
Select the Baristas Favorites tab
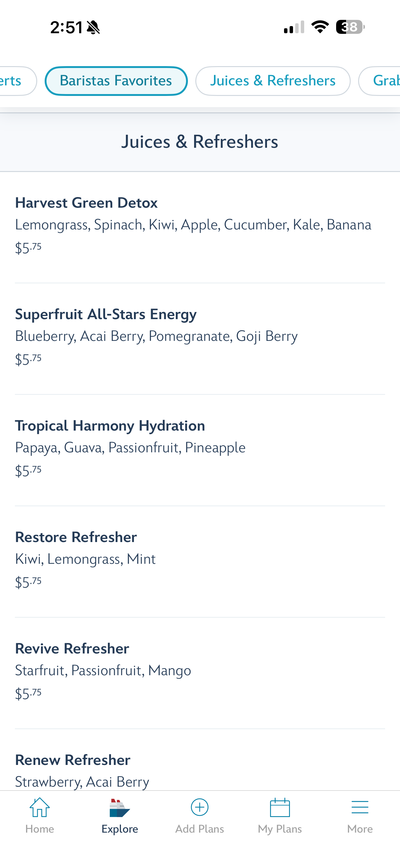[x=116, y=81]
